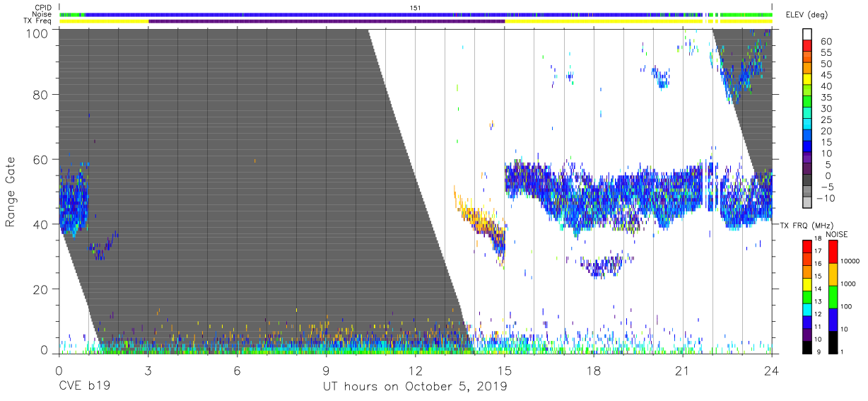Click the 10000 label on NOISE colorbar
This screenshot has height=401, width=868.
point(851,261)
